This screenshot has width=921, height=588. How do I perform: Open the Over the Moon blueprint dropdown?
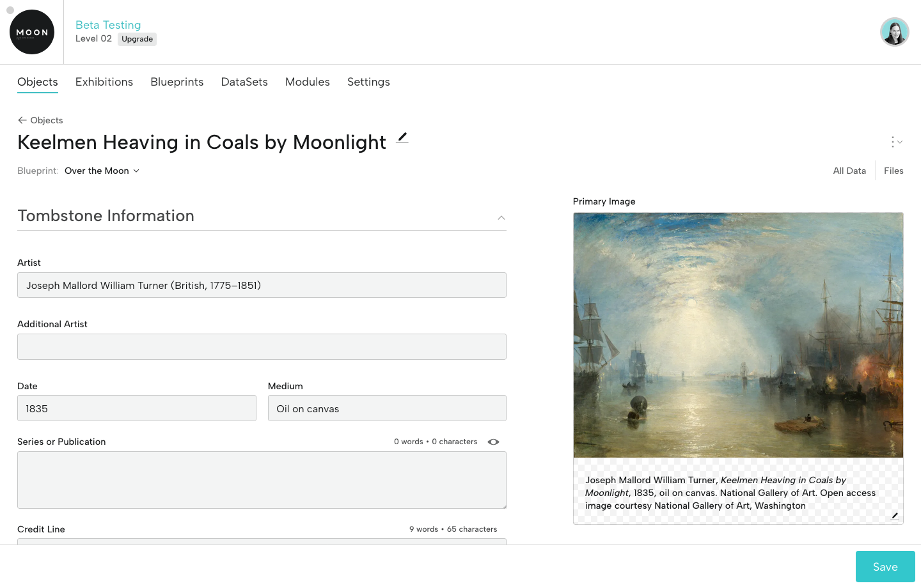(102, 171)
